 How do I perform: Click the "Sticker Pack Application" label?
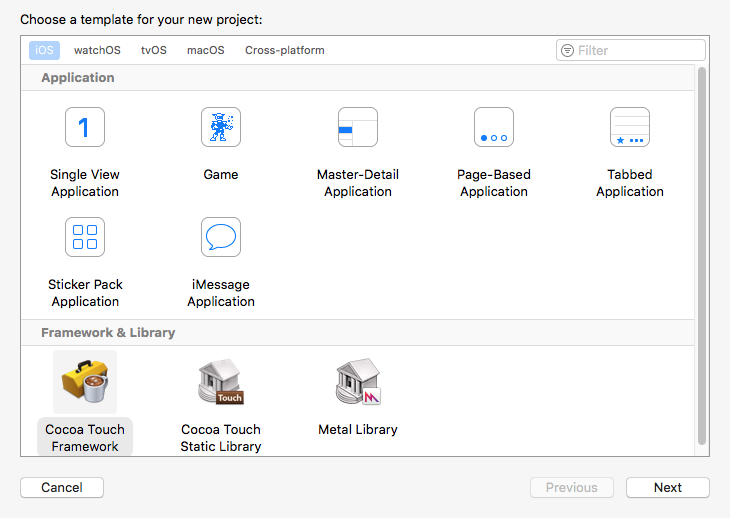pos(85,293)
